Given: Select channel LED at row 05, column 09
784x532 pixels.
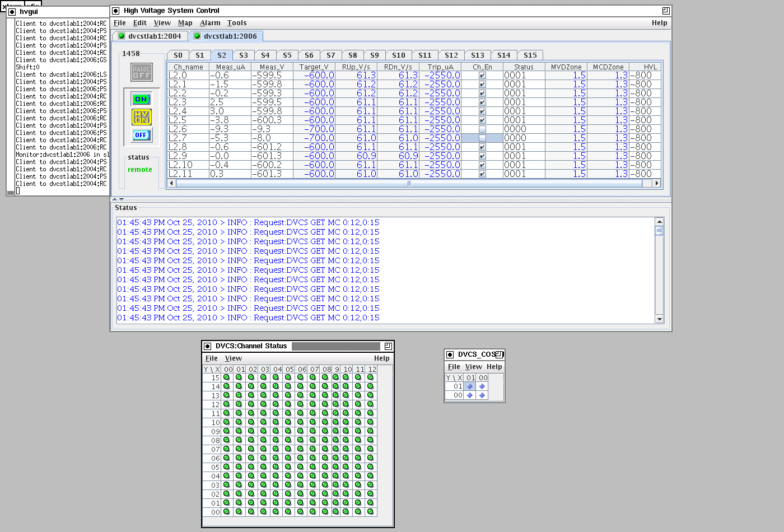Looking at the screenshot, I should point(336,467).
